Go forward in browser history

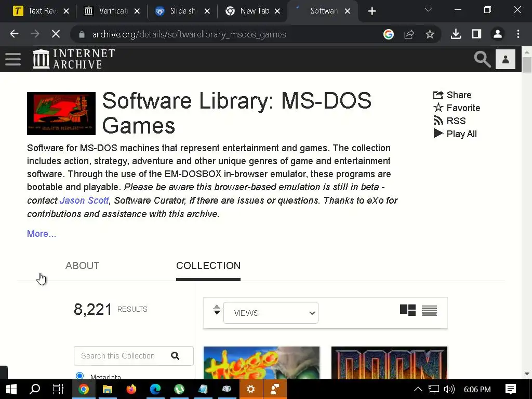coord(35,34)
